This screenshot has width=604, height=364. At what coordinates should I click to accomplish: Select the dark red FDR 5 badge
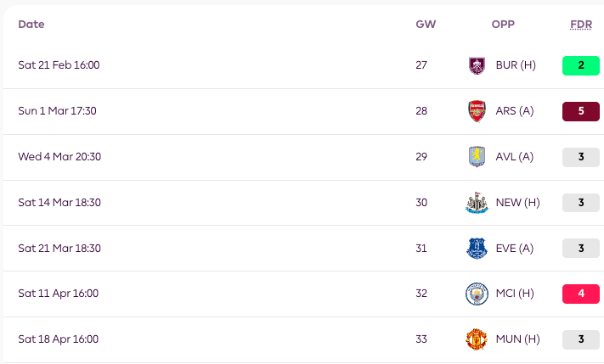click(581, 111)
